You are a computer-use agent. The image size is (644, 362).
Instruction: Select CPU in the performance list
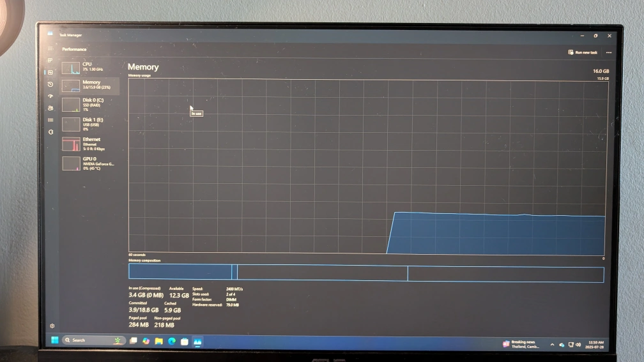[90, 67]
